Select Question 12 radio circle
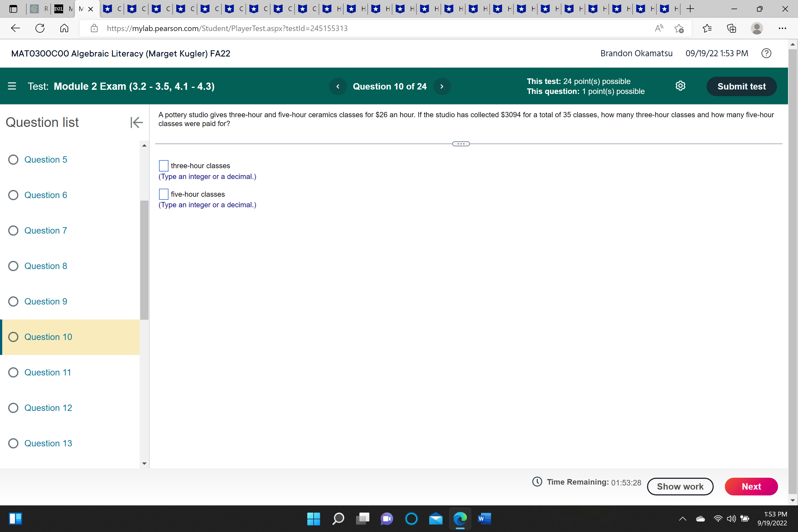This screenshot has height=532, width=798. point(13,408)
